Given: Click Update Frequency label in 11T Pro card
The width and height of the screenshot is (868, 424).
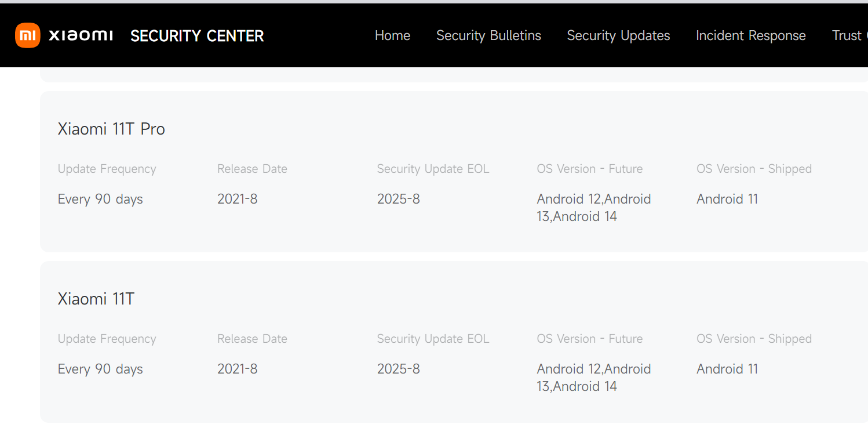Looking at the screenshot, I should point(107,169).
